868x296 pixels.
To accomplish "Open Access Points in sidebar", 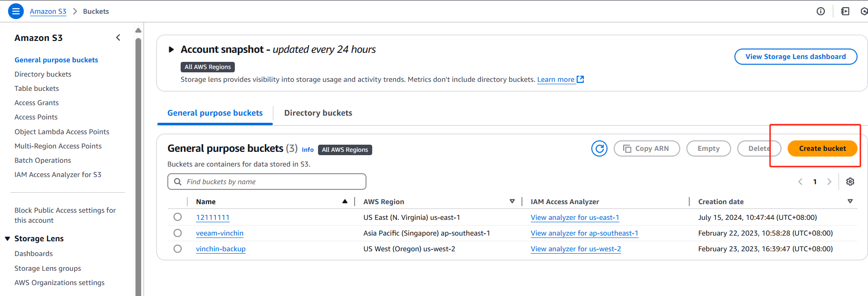I will [36, 117].
